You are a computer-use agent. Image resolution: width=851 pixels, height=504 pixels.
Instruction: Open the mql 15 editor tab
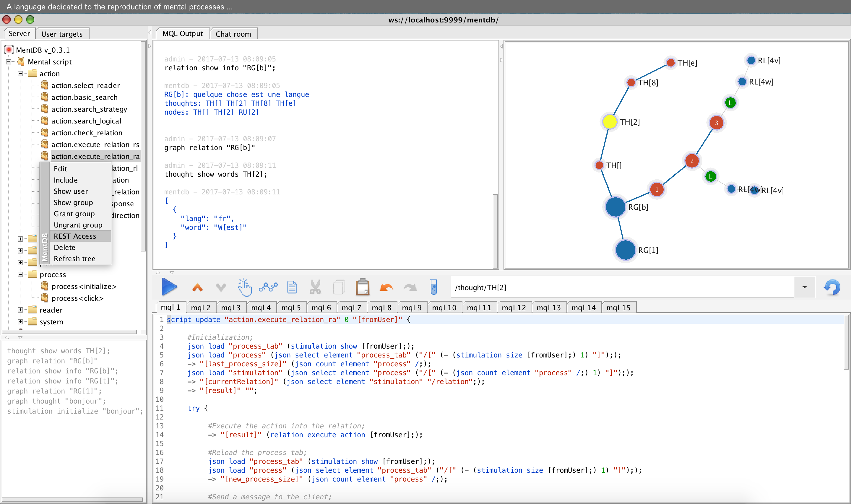(618, 307)
